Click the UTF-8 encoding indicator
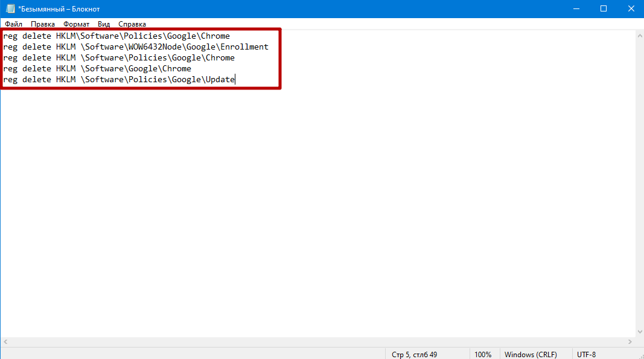The width and height of the screenshot is (644, 359). click(x=586, y=354)
